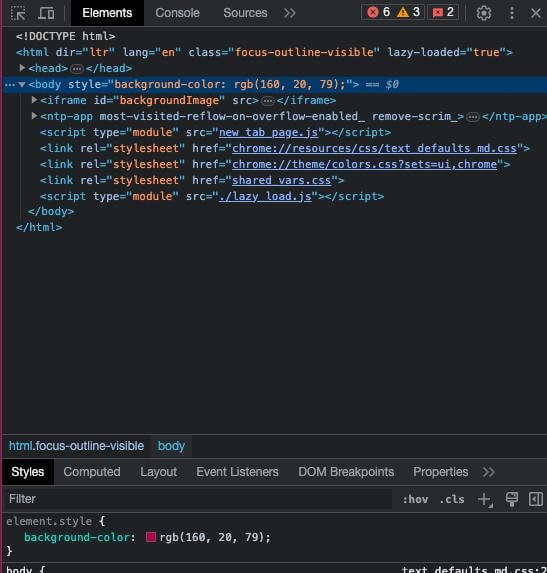This screenshot has height=573, width=547.
Task: Open the background-color swatch picker
Action: click(151, 537)
